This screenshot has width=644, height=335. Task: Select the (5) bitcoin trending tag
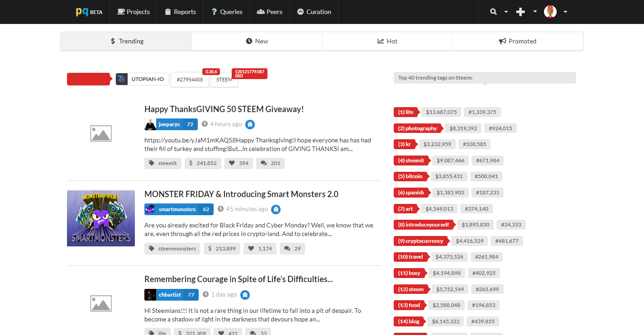coord(411,176)
